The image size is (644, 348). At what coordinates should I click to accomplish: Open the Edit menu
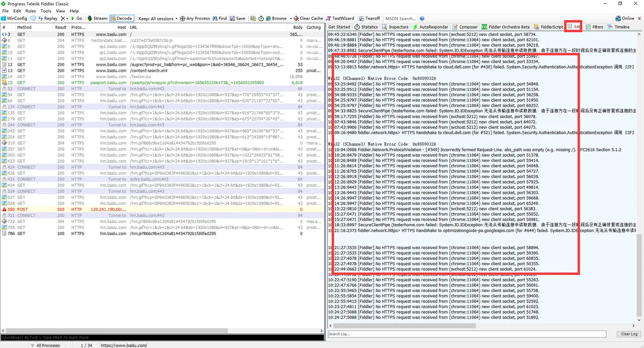(17, 11)
